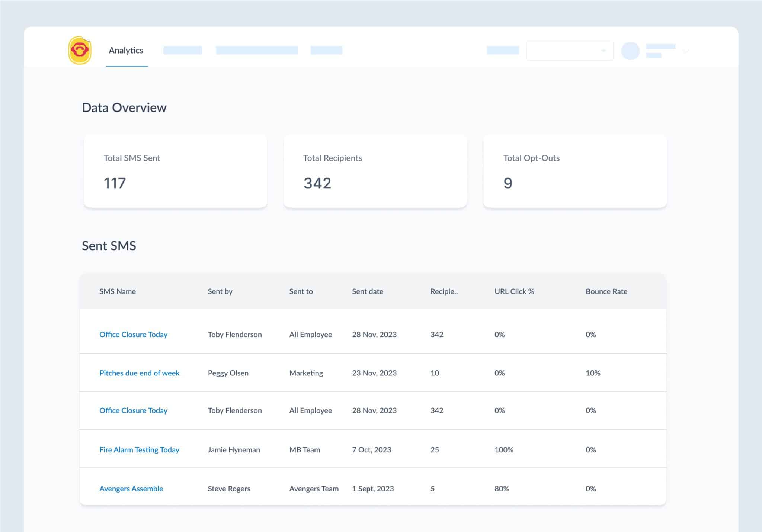
Task: Click the first placeholder nav tab after Analytics
Action: click(x=182, y=50)
